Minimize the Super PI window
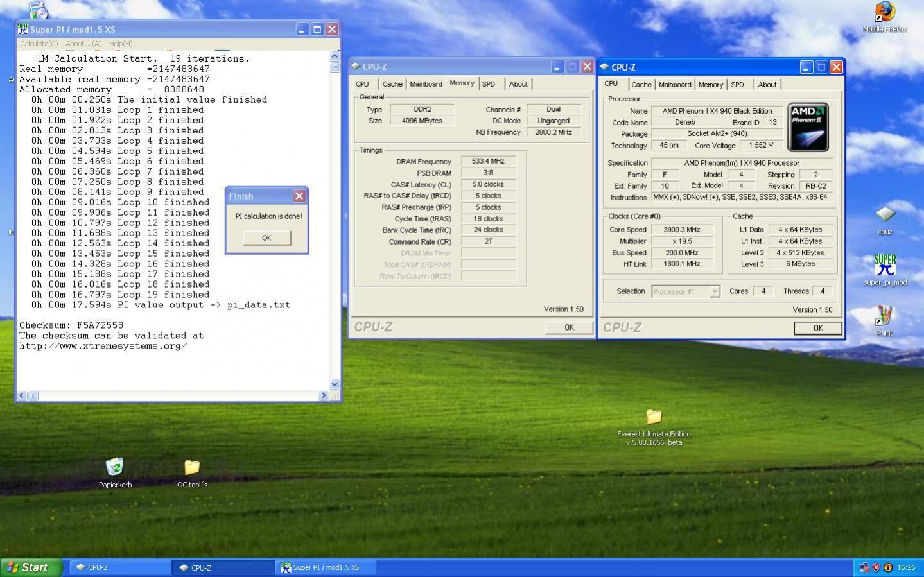Screen dimensions: 924x577 pyautogui.click(x=302, y=30)
